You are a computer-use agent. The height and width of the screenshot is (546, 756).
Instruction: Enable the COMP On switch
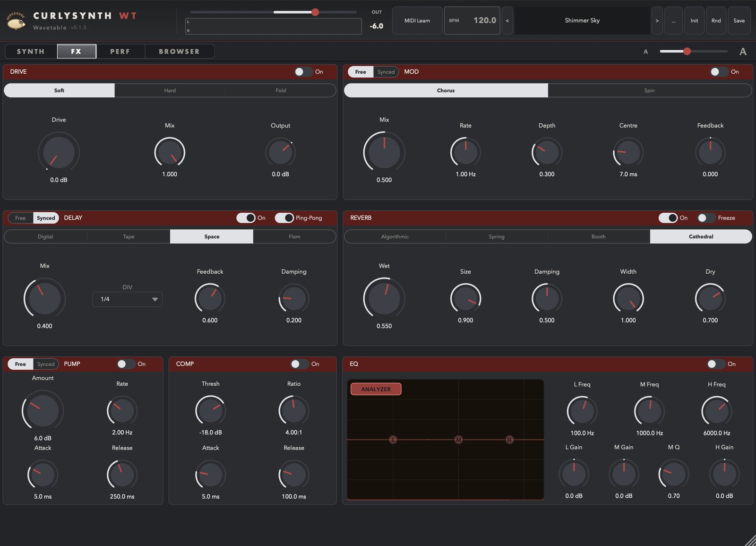coord(300,364)
